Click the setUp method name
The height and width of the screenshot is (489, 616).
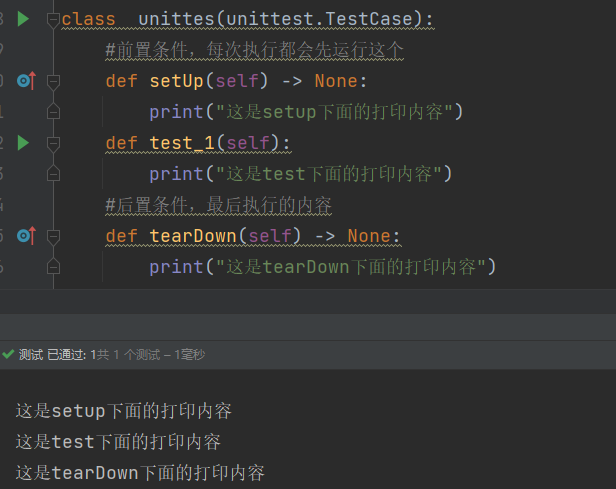(x=176, y=81)
